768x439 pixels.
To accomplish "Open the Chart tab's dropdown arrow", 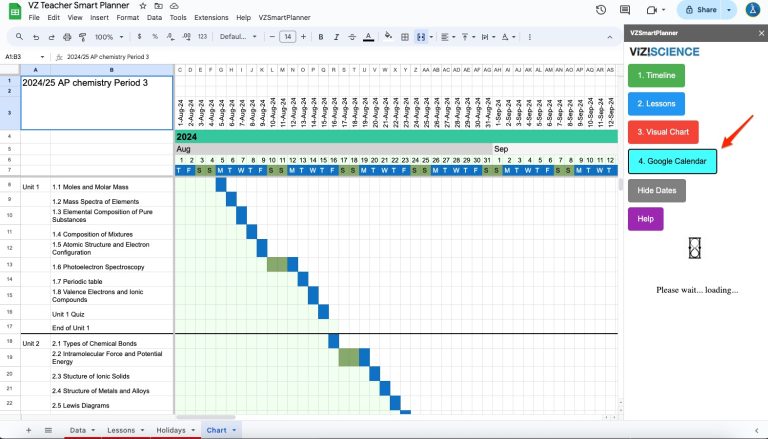I will (234, 430).
